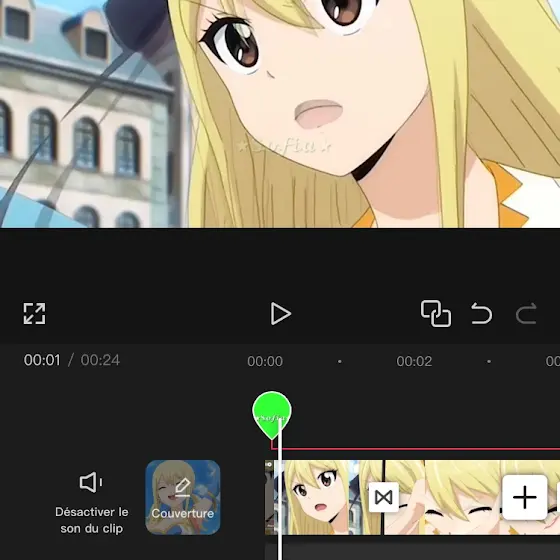Mute the clip sound with speaker icon
This screenshot has width=560, height=560.
(91, 482)
